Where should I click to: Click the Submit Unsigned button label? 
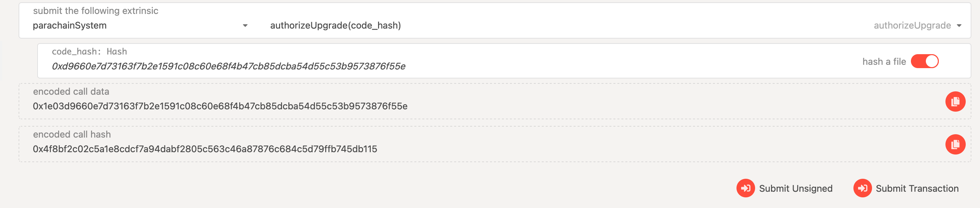pyautogui.click(x=796, y=189)
